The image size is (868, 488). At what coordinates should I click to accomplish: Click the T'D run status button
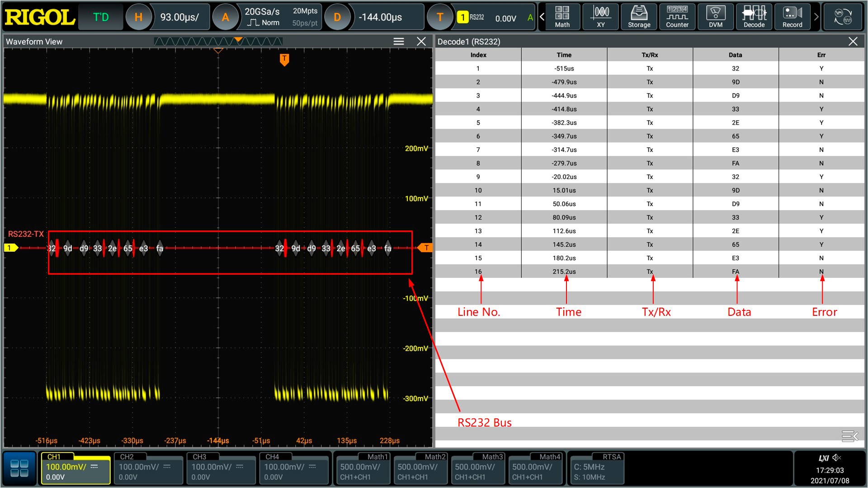point(101,17)
